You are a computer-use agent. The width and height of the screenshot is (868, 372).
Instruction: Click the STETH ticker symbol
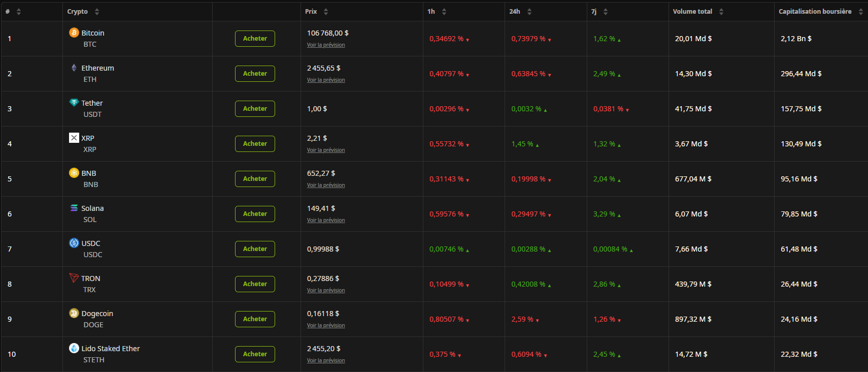(x=94, y=360)
